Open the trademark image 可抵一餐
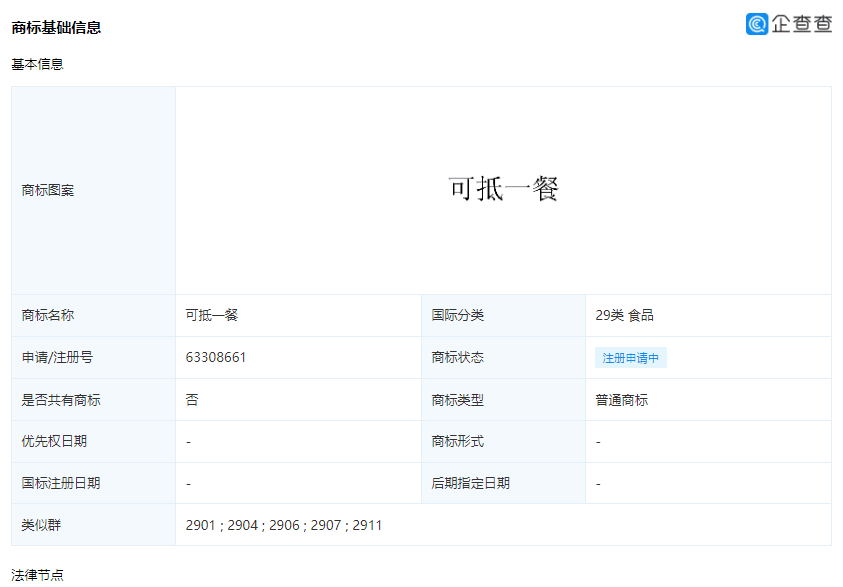The image size is (843, 587). tap(506, 189)
